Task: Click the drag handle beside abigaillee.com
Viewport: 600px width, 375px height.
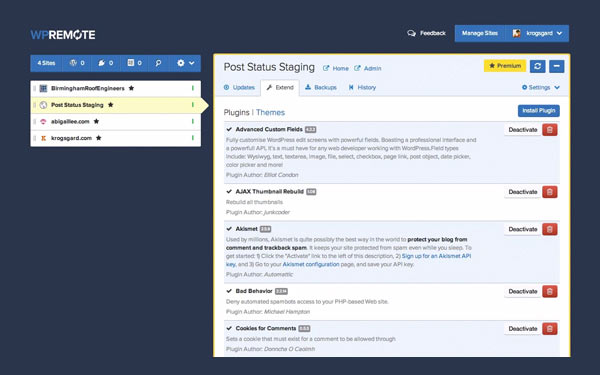Action: [x=34, y=122]
